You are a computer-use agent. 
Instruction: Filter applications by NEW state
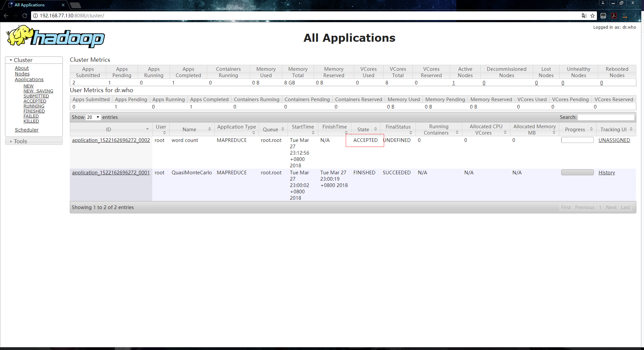pos(28,86)
